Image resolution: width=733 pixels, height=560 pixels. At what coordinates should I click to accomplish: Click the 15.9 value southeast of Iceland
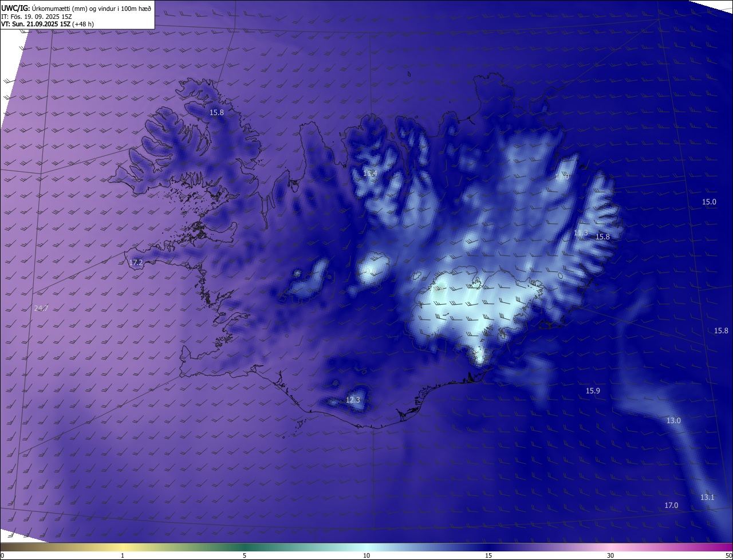point(593,391)
